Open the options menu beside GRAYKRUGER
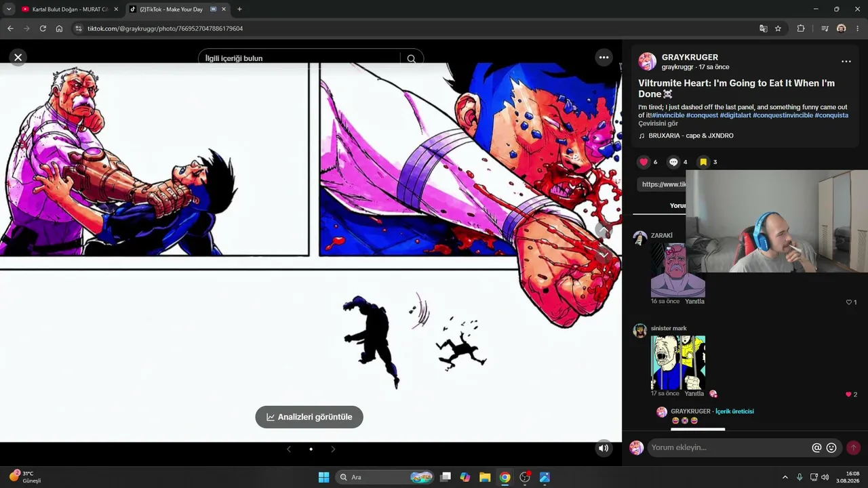 pyautogui.click(x=846, y=62)
